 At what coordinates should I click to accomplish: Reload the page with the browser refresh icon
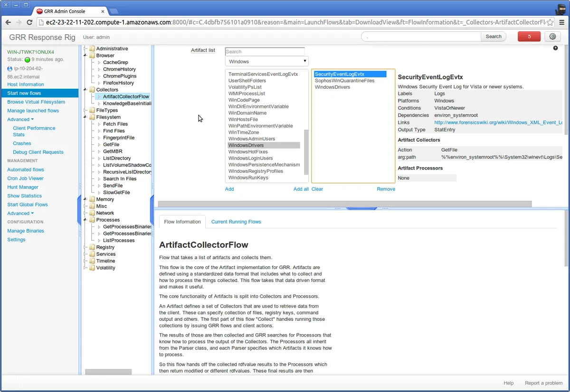click(x=29, y=22)
